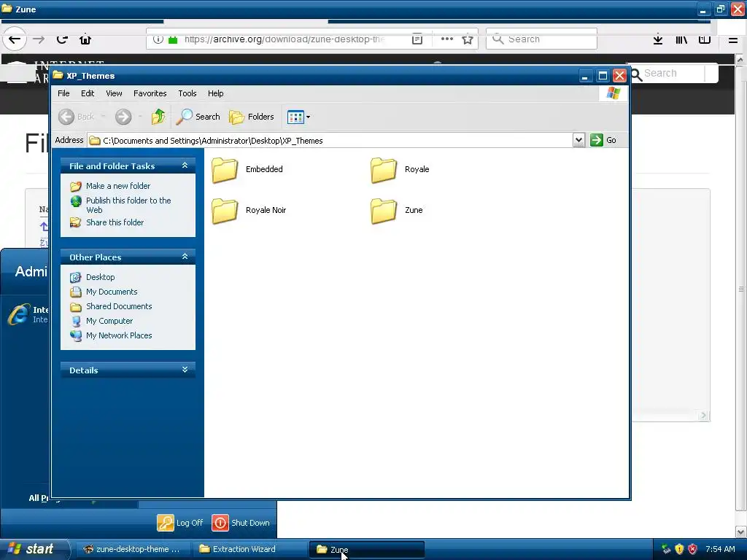Toggle the browser sidebar icon
The image size is (747, 560).
[705, 39]
